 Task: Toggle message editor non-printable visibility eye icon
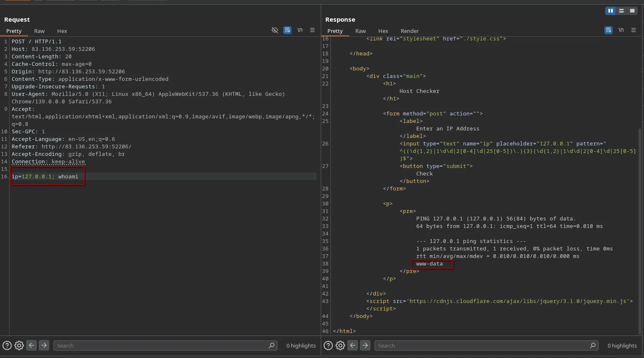point(274,30)
